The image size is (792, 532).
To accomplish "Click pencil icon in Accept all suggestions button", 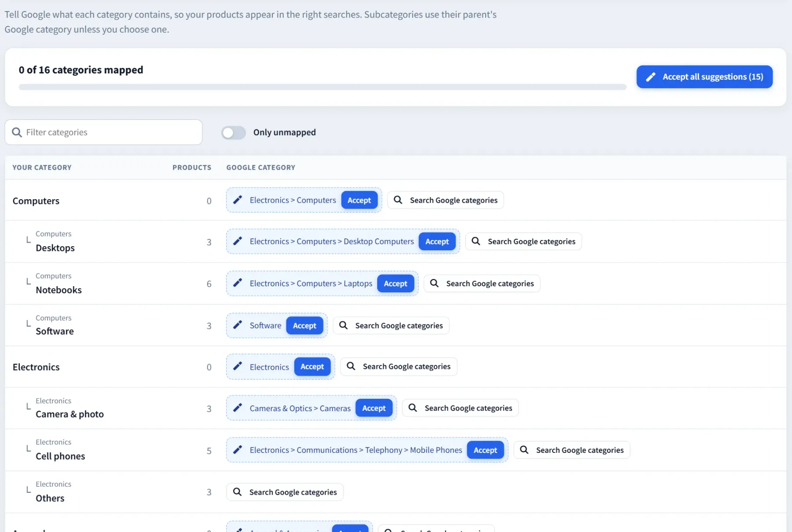I will tap(651, 77).
